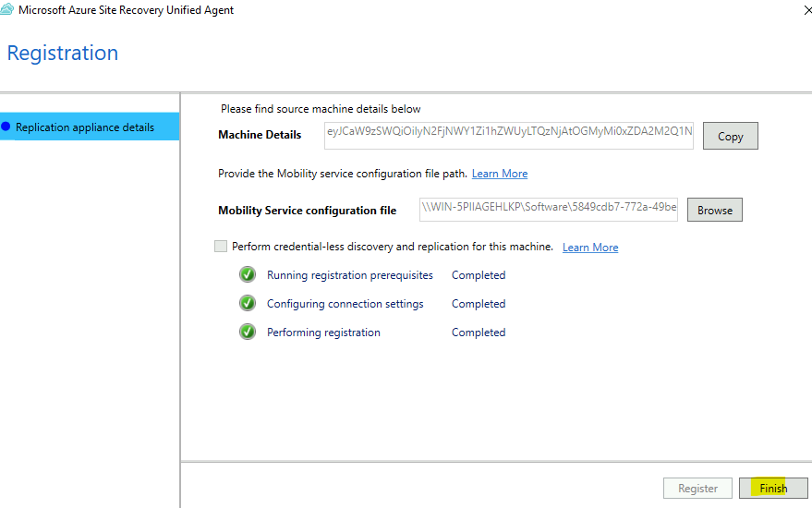The image size is (812, 508).
Task: Select Replication appliance details step
Action: (90, 127)
